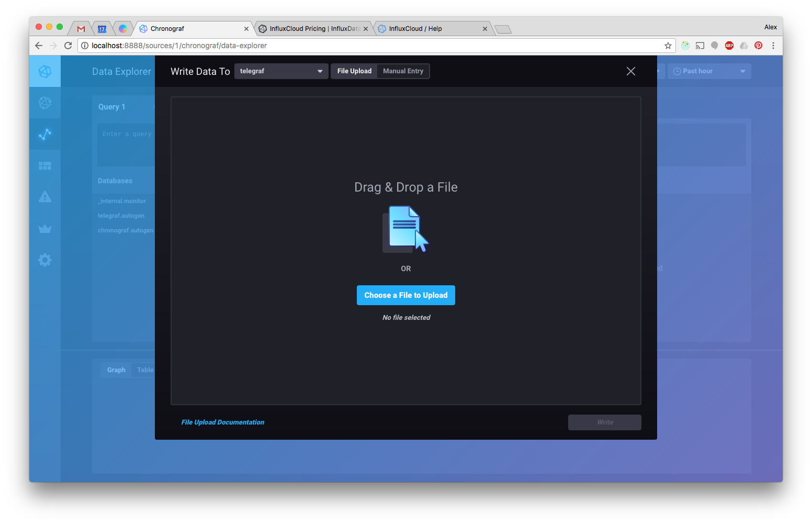Open Configuration via gear icon
The width and height of the screenshot is (812, 524).
point(45,260)
